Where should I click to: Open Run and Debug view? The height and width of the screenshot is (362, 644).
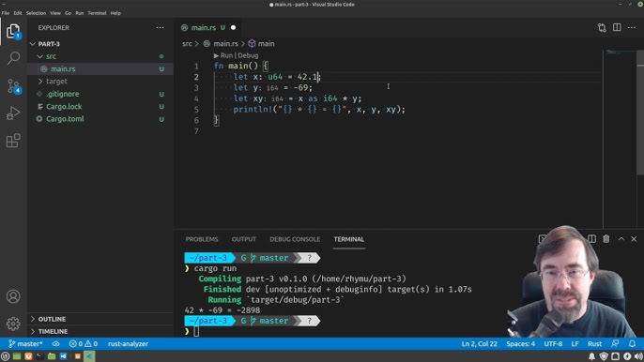coord(13,113)
